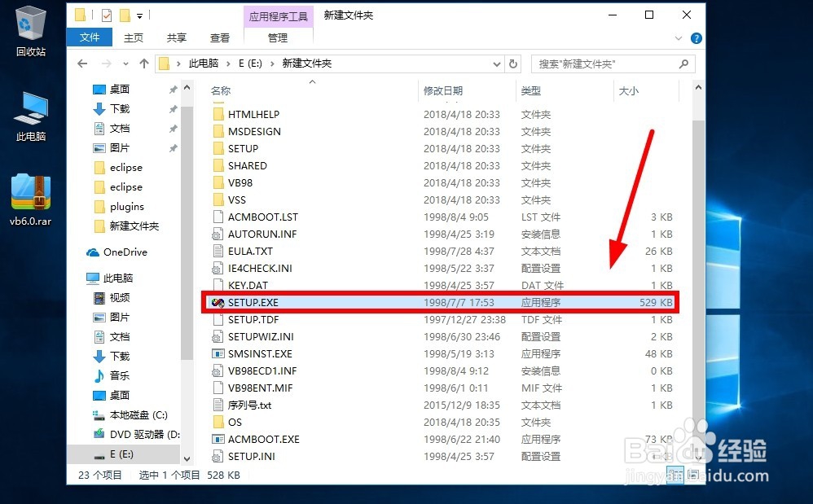Switch to the 查看 ribbon tab
Screen dimensions: 813x504
(219, 37)
